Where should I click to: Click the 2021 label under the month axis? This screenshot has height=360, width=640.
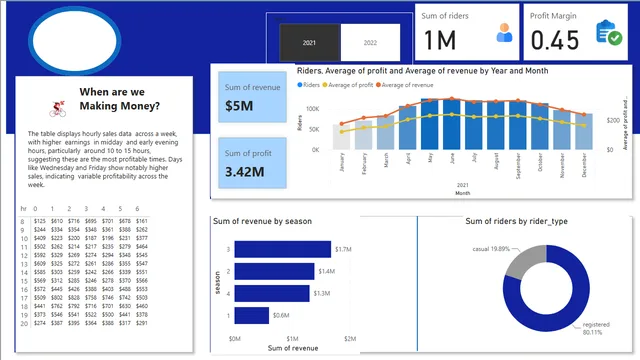point(462,185)
